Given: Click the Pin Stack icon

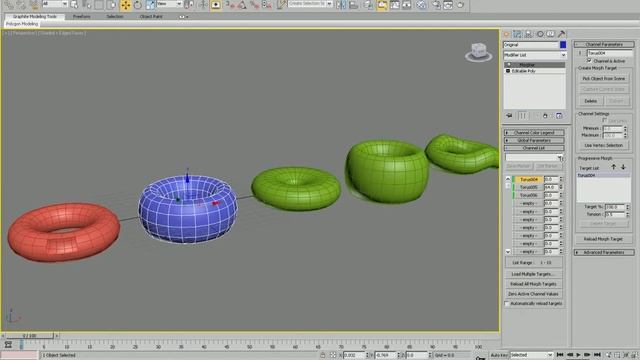Looking at the screenshot, I should (509, 116).
